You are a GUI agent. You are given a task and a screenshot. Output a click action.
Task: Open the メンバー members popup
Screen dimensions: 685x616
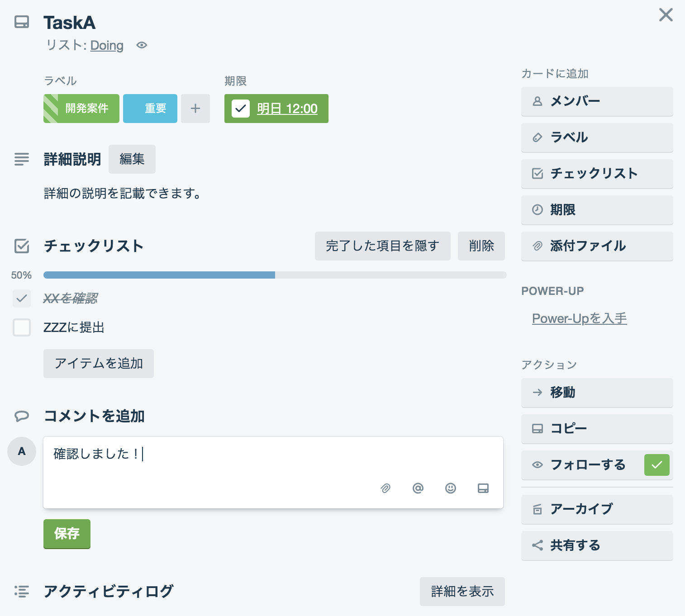(x=597, y=101)
